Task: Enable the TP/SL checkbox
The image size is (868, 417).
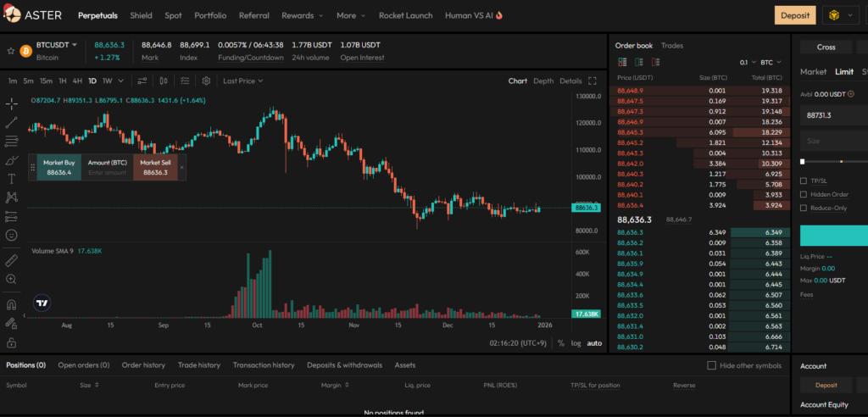Action: click(x=804, y=181)
